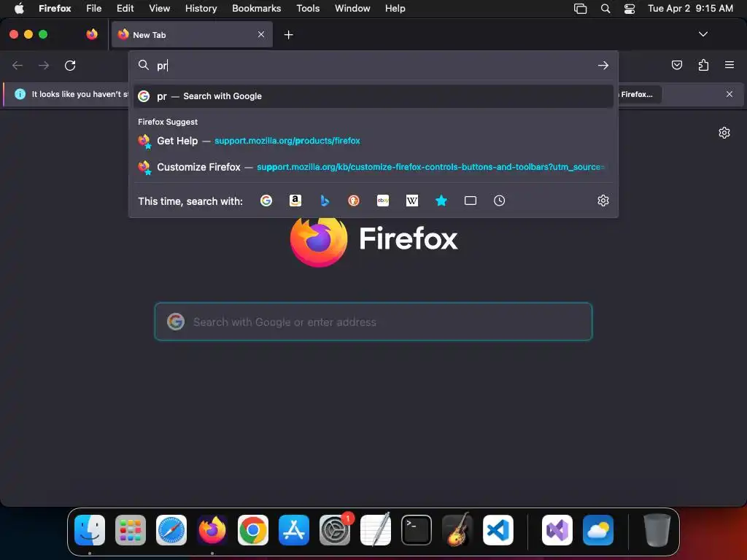Open the History menu

[x=201, y=9]
